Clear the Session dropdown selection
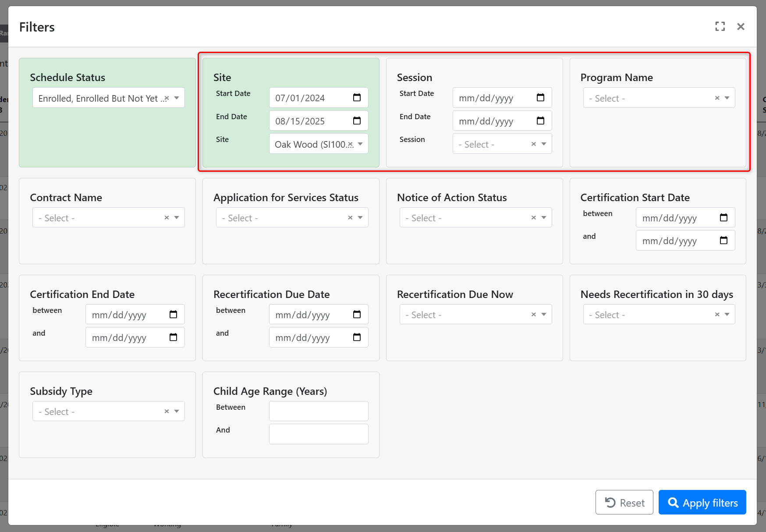This screenshot has width=766, height=532. [x=534, y=144]
